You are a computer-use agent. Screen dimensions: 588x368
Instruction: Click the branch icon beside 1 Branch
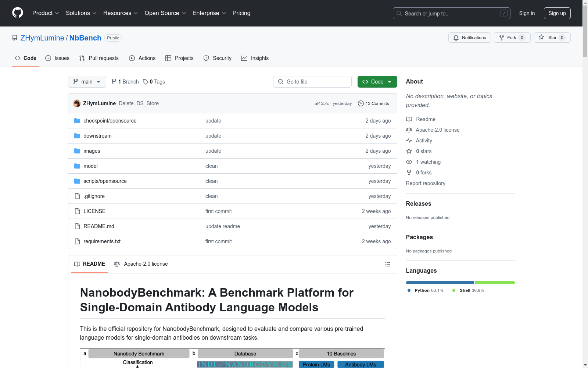(114, 82)
